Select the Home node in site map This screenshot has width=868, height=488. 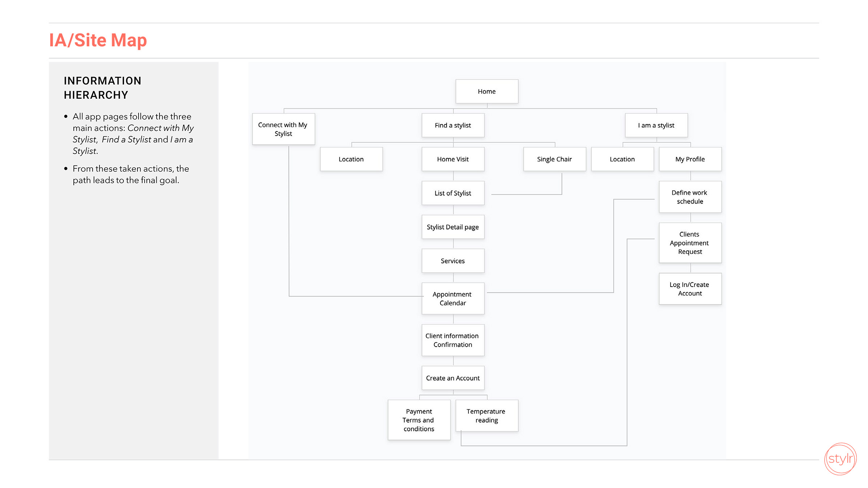(487, 91)
